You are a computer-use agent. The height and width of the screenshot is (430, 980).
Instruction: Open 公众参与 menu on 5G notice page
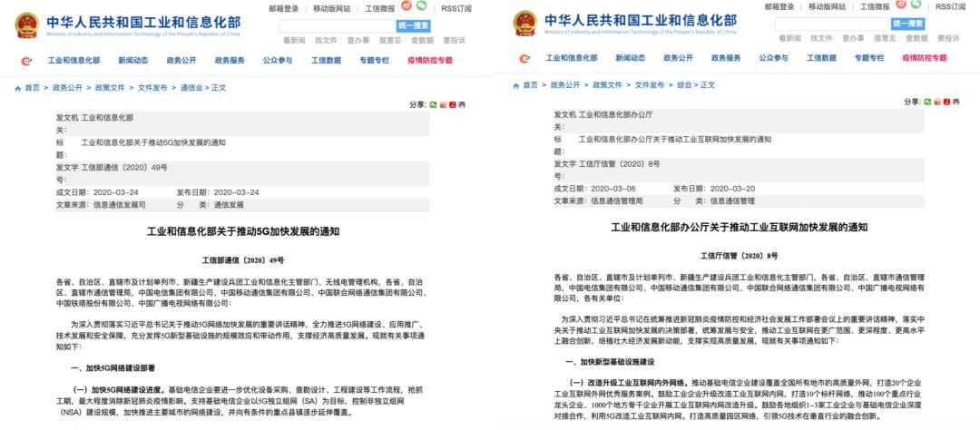tap(278, 61)
